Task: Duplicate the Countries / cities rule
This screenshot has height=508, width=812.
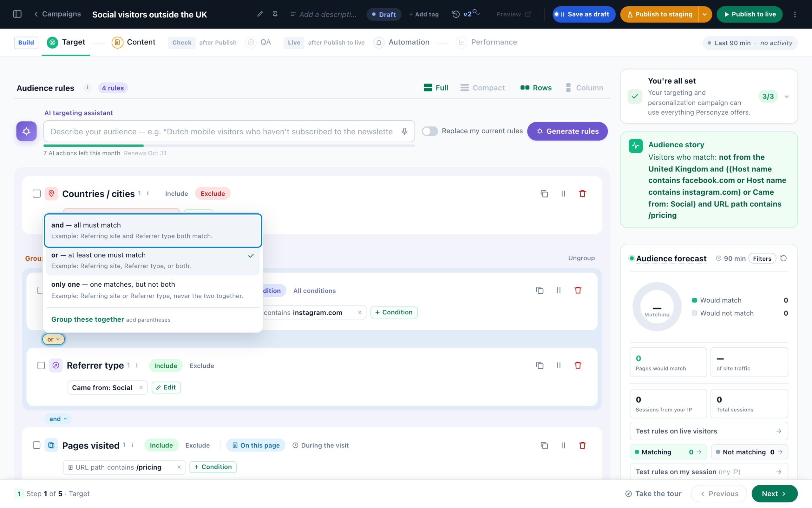Action: (x=544, y=194)
